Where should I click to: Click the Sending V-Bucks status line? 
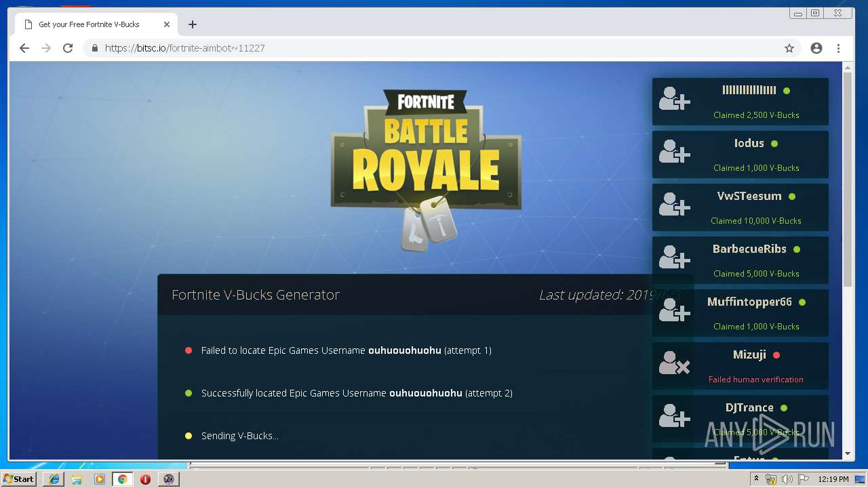point(240,436)
